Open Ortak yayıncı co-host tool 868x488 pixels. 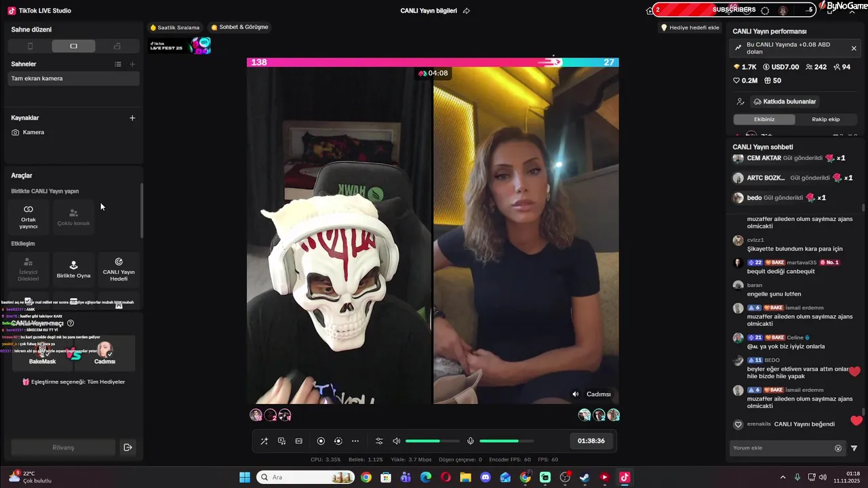pyautogui.click(x=28, y=216)
